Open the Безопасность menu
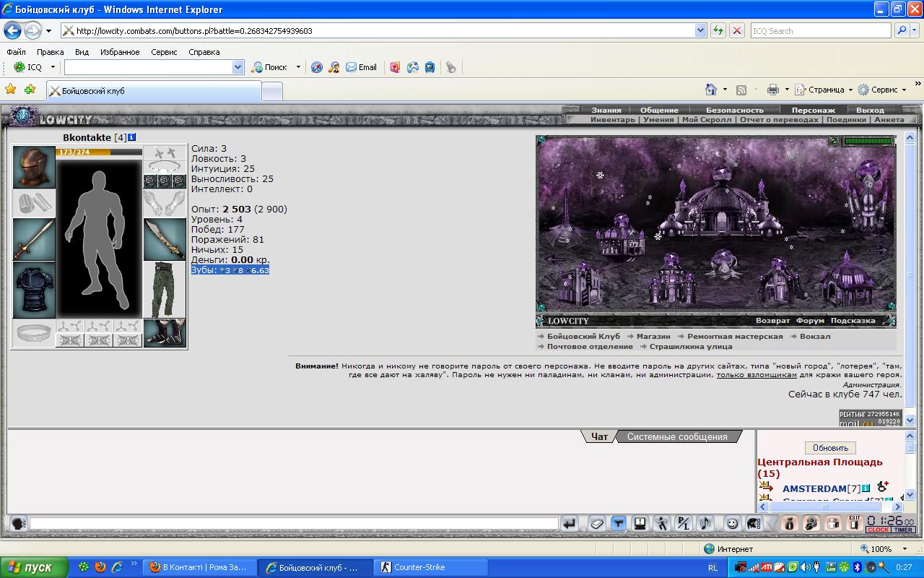The height and width of the screenshot is (578, 924). [735, 111]
